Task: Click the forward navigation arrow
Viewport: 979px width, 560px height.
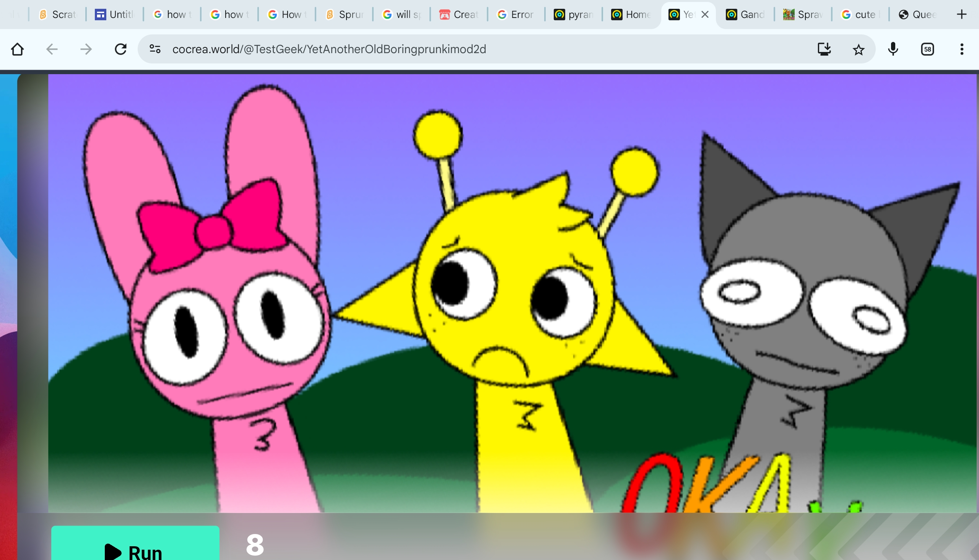Action: pos(86,49)
